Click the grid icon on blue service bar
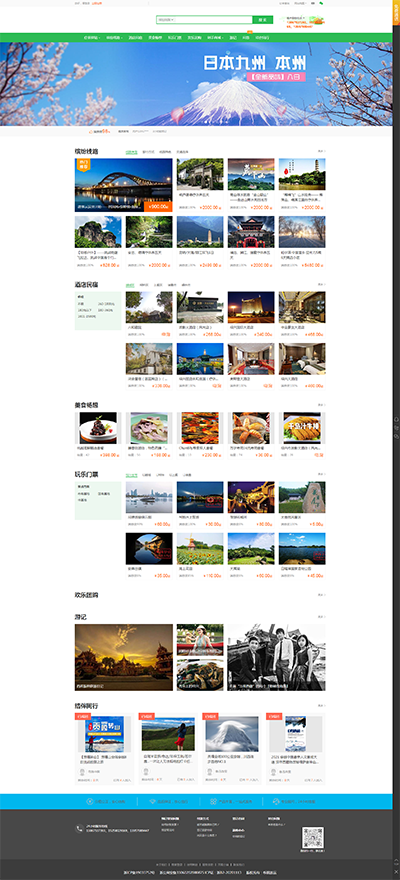 213,801
